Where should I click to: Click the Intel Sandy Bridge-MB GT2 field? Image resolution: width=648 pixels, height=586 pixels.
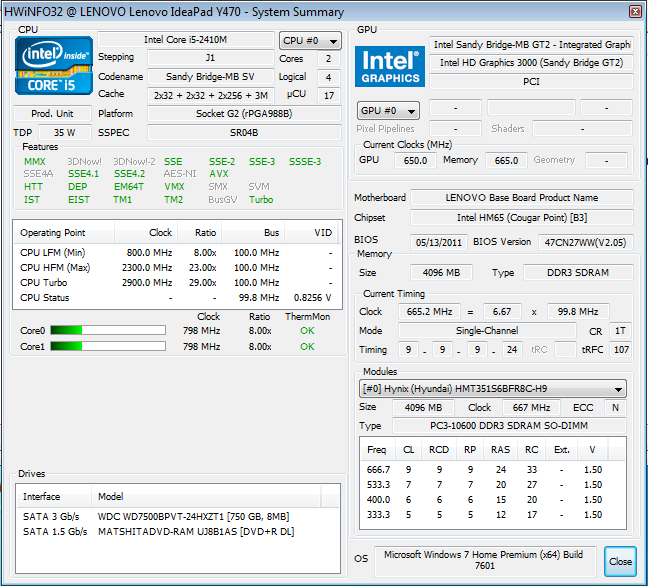pyautogui.click(x=531, y=45)
